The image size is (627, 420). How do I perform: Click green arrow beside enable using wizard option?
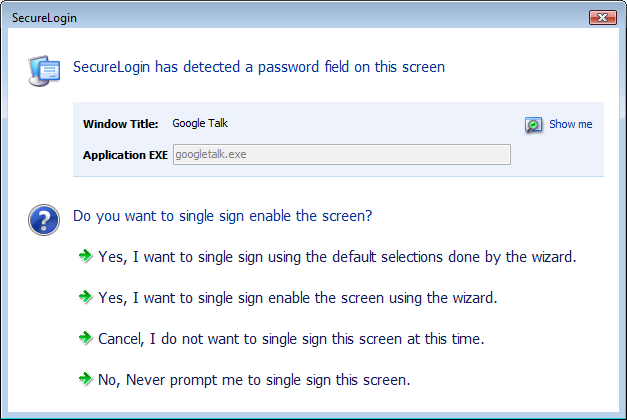[86, 297]
